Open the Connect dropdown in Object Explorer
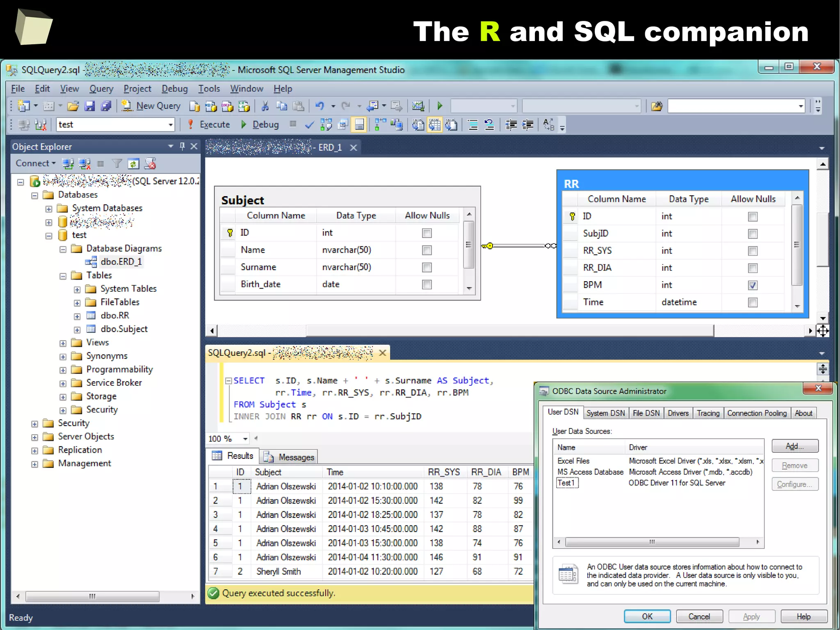Image resolution: width=840 pixels, height=630 pixels. (x=35, y=163)
